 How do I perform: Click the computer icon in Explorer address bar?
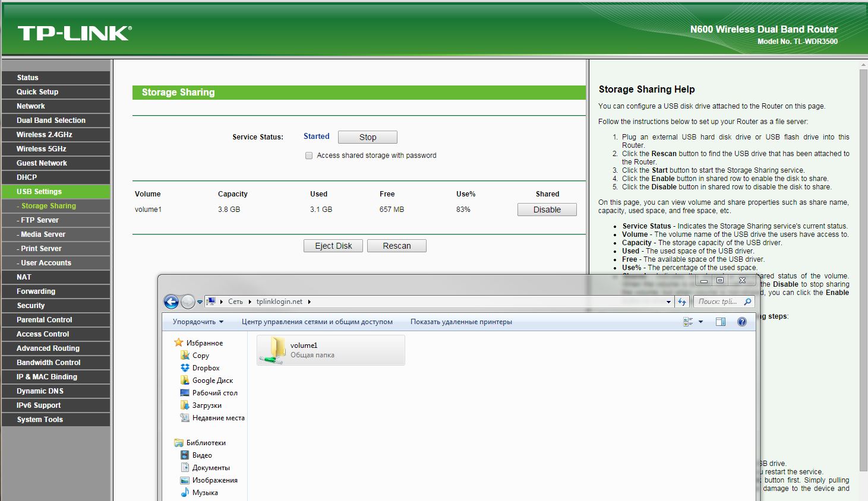pyautogui.click(x=211, y=302)
